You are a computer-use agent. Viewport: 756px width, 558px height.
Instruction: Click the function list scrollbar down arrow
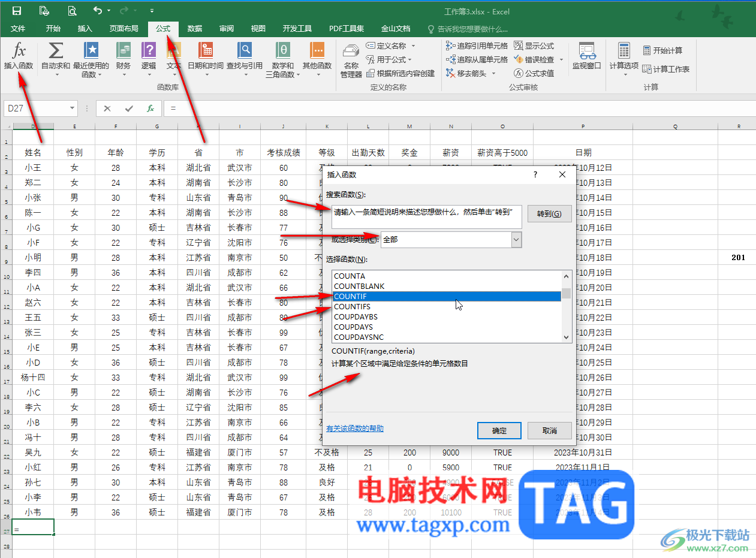566,337
